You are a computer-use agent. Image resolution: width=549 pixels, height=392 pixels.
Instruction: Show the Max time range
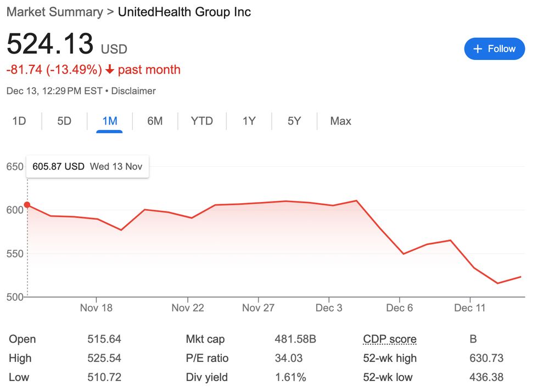(x=340, y=121)
